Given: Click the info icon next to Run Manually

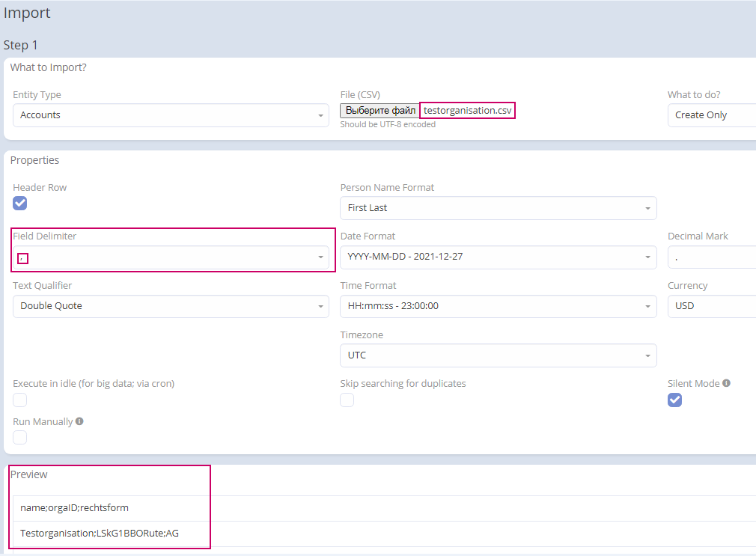Looking at the screenshot, I should tap(79, 421).
